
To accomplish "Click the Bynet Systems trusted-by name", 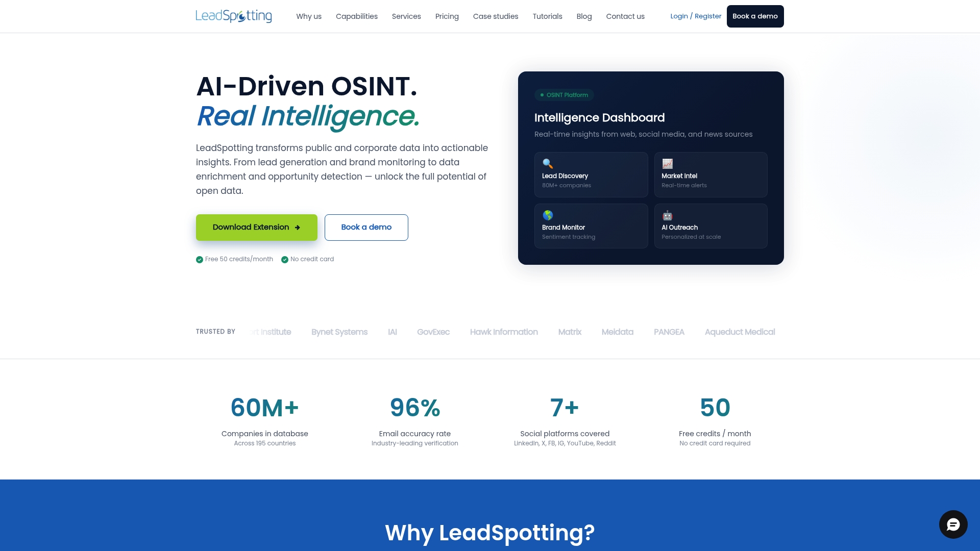I will tap(339, 332).
